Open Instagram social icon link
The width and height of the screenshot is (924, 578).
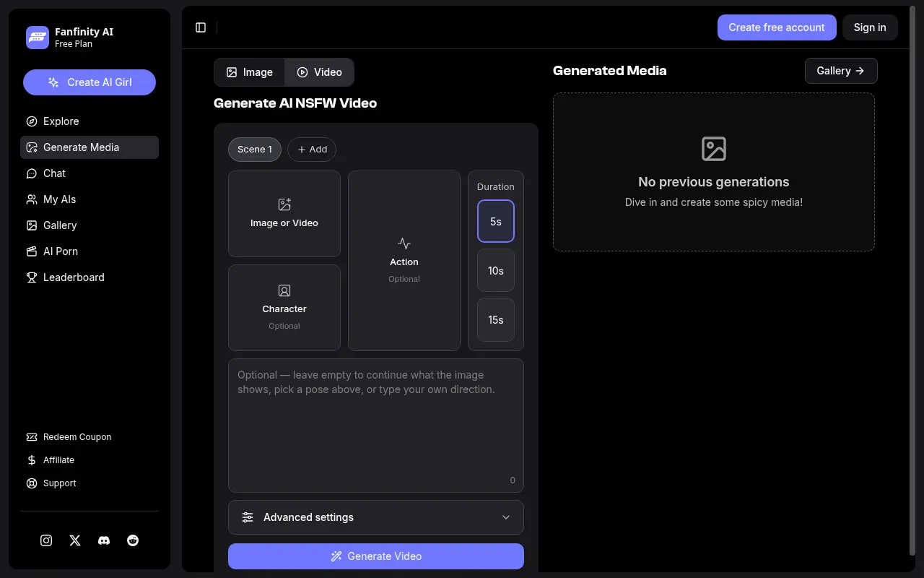(x=46, y=540)
